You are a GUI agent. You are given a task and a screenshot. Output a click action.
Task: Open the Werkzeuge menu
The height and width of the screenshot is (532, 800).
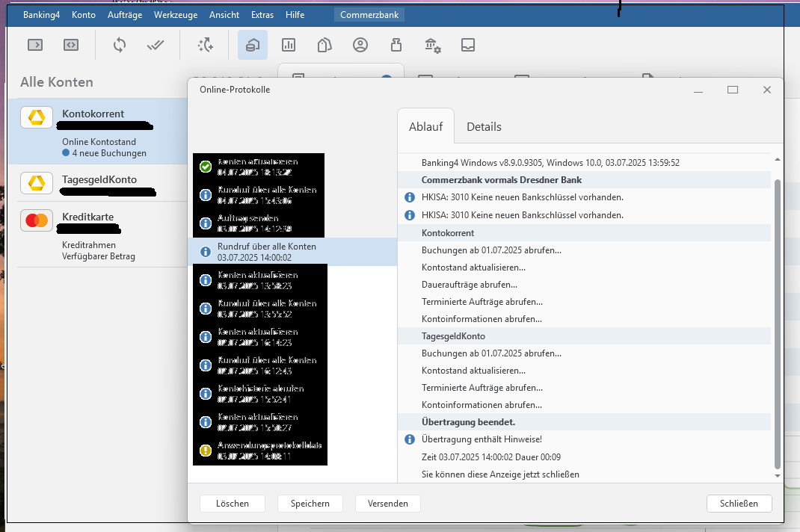pos(176,15)
